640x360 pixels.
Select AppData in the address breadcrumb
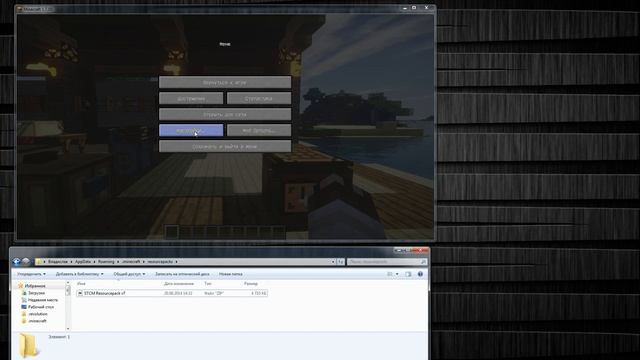coord(83,262)
